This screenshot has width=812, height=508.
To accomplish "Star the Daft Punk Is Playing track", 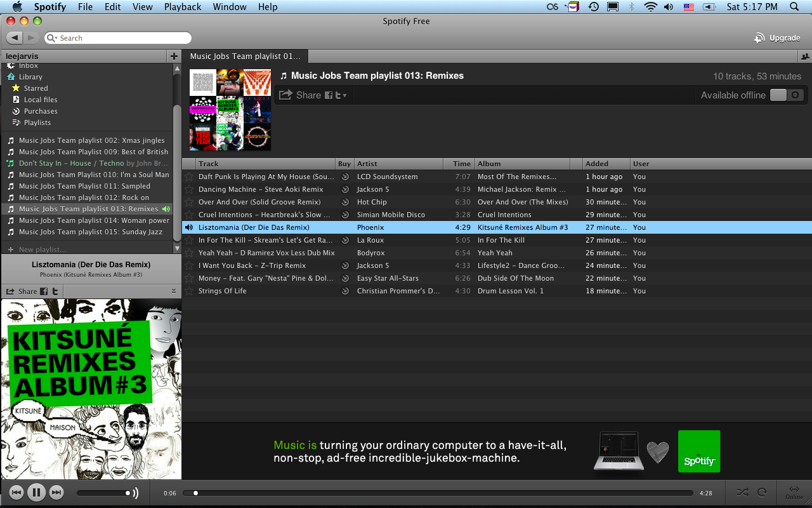I will click(x=189, y=177).
